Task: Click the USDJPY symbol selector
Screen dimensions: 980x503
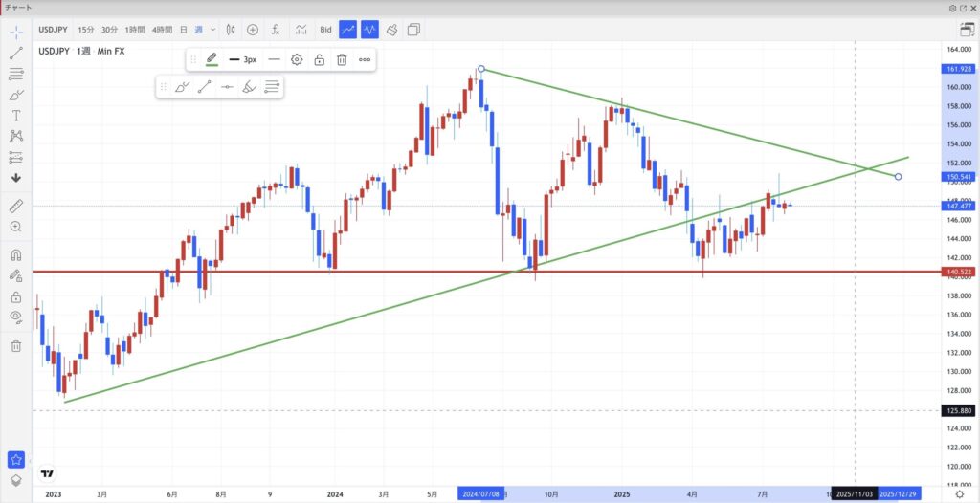Action: pyautogui.click(x=54, y=30)
